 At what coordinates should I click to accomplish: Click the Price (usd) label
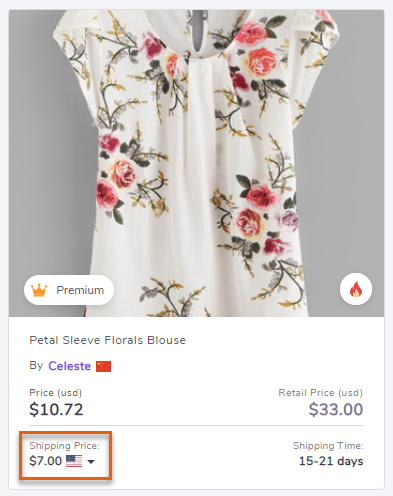pos(55,393)
